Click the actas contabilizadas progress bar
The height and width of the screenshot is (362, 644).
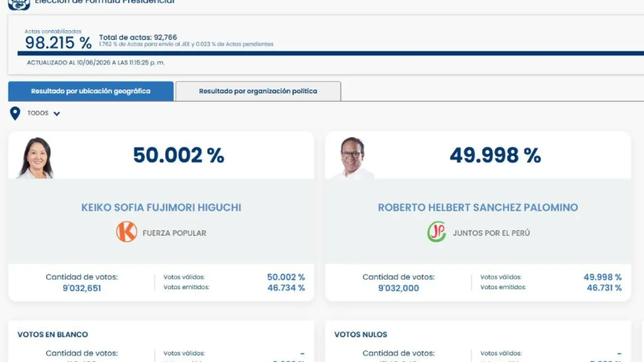click(330, 53)
